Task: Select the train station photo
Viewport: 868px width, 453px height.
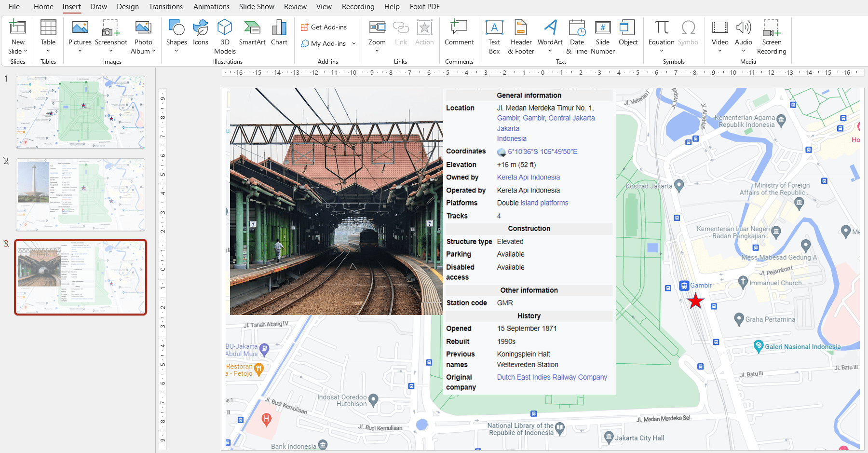Action: click(337, 202)
